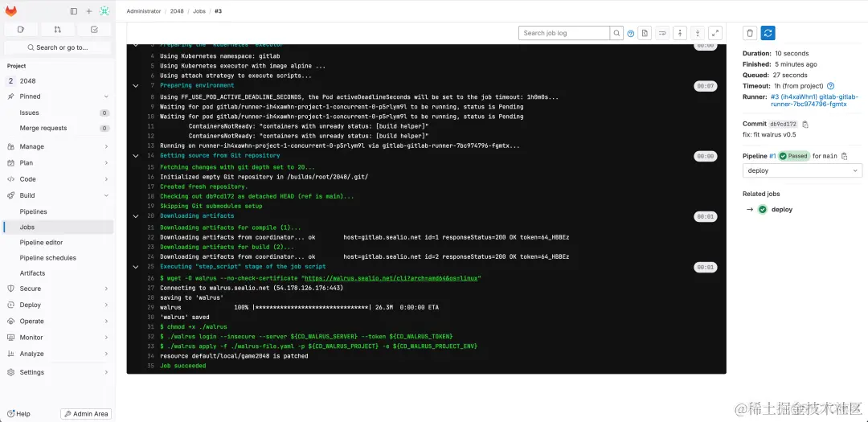Collapse the Downloading artifacts log section
Viewport: 868px width, 422px height.
136,216
